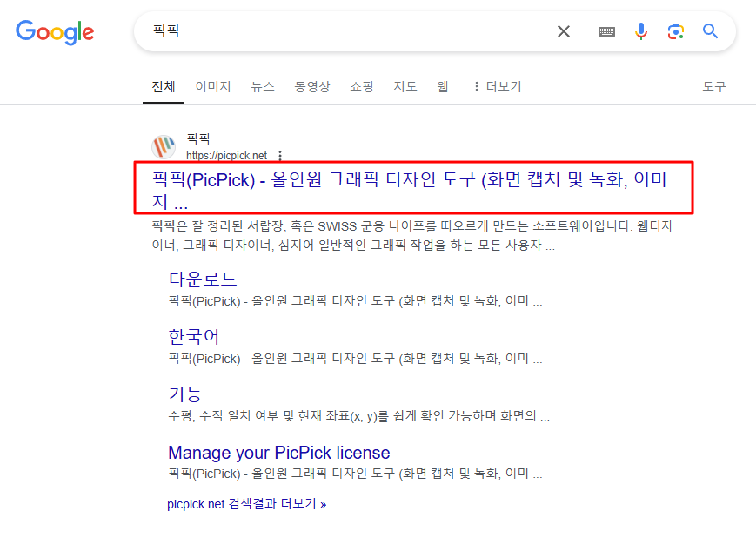Screen dimensions: 756x545
Task: Click the Google logo
Action: pyautogui.click(x=55, y=32)
